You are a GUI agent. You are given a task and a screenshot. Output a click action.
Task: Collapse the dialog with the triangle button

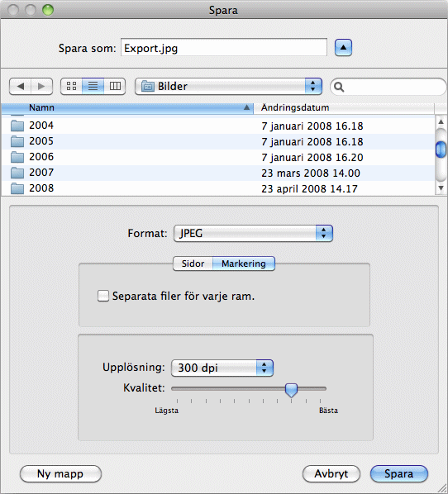[x=343, y=48]
